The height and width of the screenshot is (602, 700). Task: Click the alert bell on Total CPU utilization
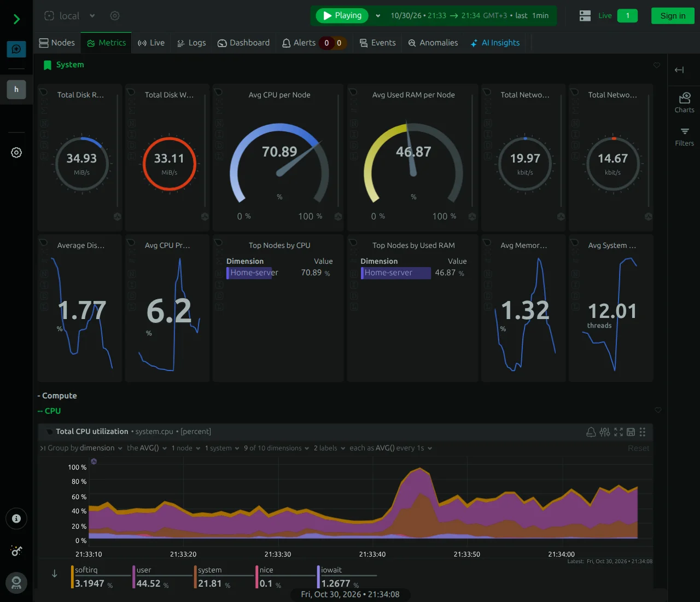(591, 432)
